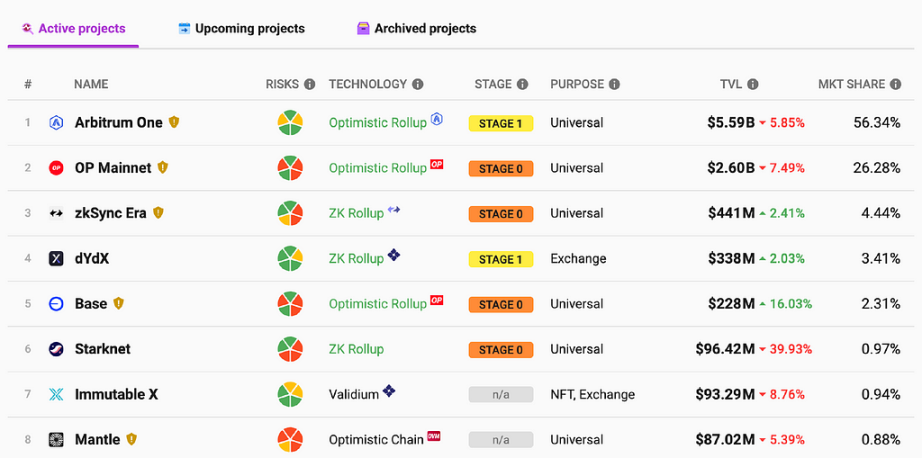
Task: Click the STAGE 0 badge for zkSync Era
Action: click(x=501, y=214)
